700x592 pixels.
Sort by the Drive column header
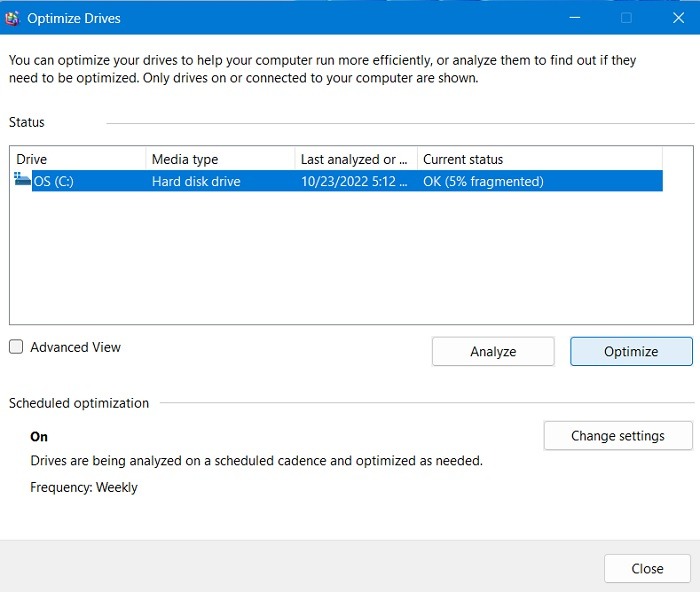[78, 159]
